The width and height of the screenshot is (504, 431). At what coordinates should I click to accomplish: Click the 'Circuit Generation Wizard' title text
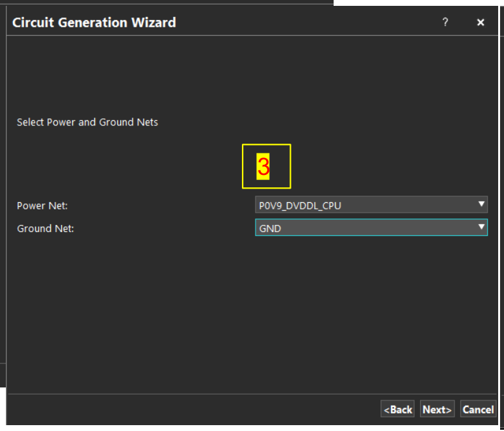[x=94, y=23]
